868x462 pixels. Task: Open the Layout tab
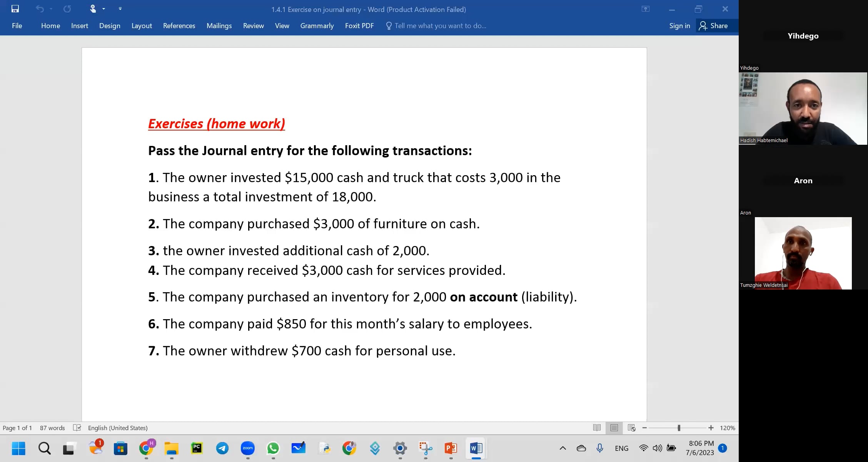pos(142,26)
